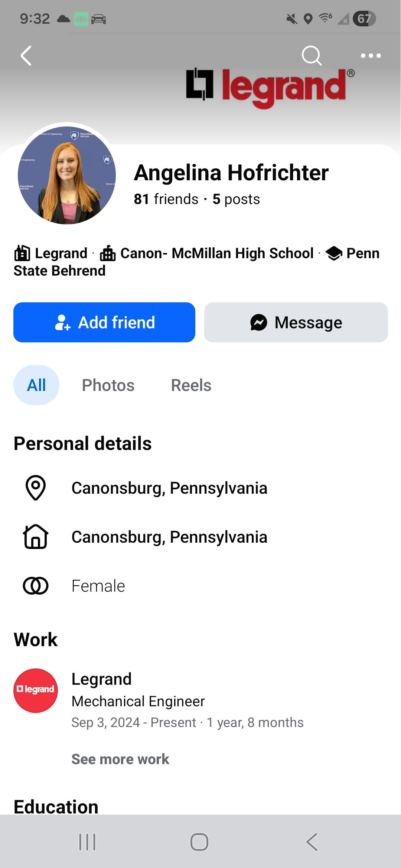Open the 81 friends list
The width and height of the screenshot is (401, 868).
click(x=166, y=199)
